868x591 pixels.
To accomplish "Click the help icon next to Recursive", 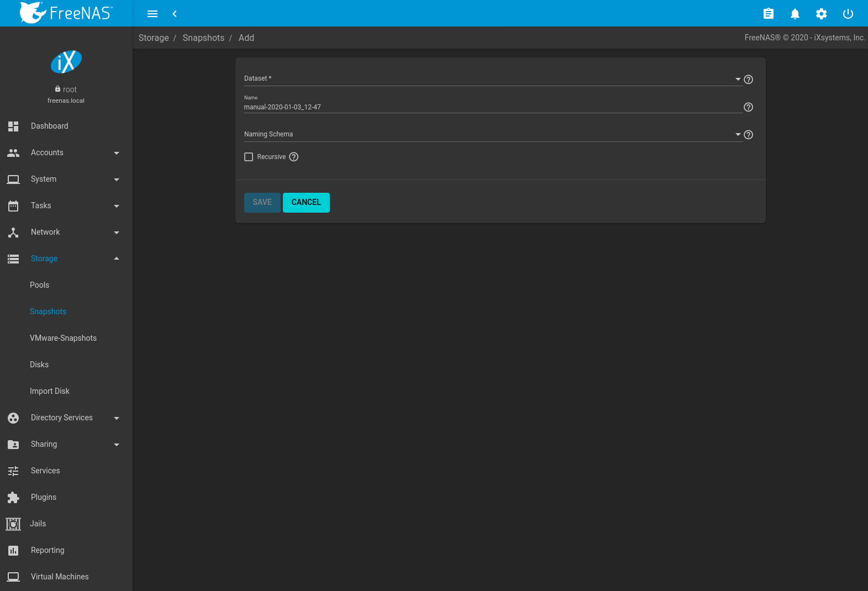I will point(294,157).
